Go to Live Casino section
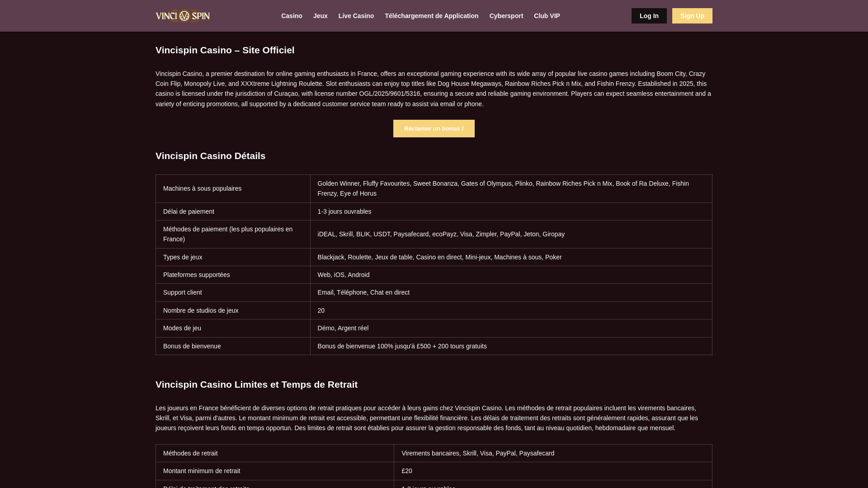The image size is (868, 488). click(356, 16)
